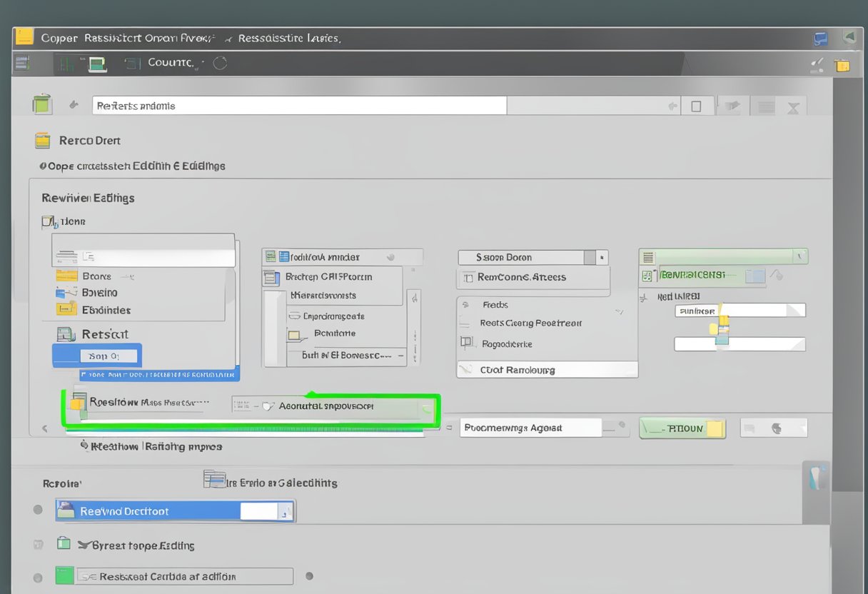The height and width of the screenshot is (594, 868).
Task: Click the green RTIOUN button
Action: 682,428
